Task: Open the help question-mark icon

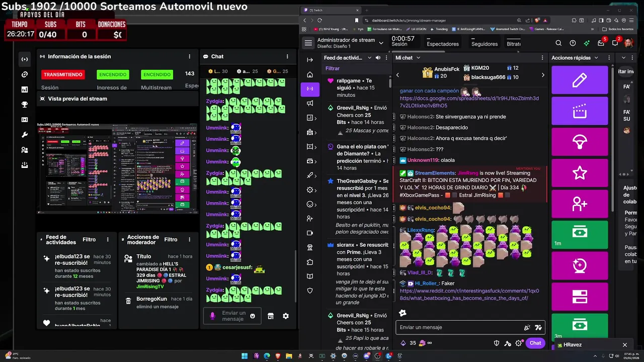Action: point(573,43)
